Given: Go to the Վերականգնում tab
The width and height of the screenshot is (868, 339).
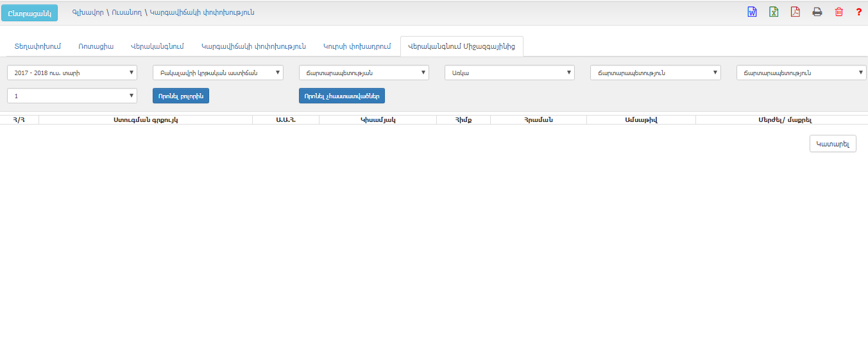Looking at the screenshot, I should click(157, 46).
